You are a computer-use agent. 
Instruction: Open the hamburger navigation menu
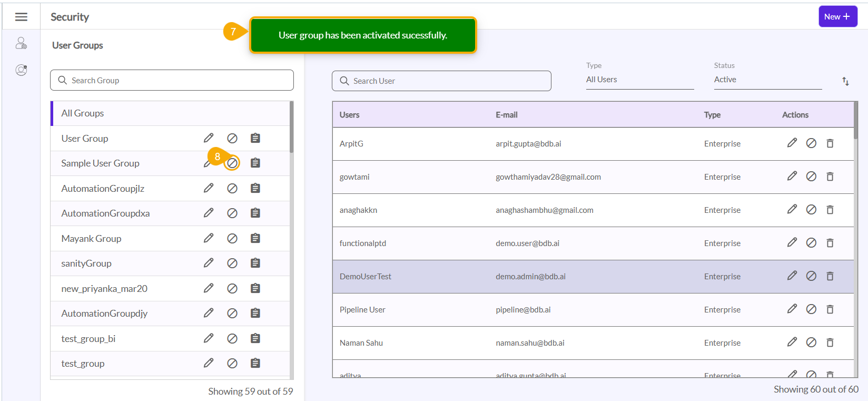click(x=21, y=17)
